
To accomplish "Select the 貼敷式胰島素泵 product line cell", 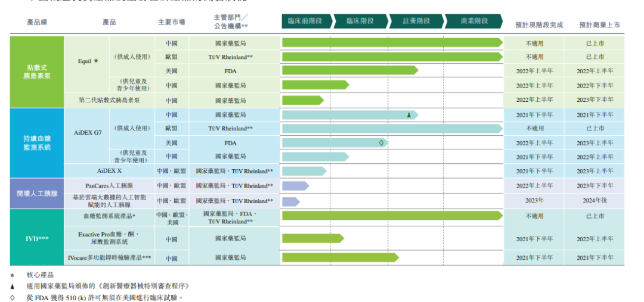I will pyautogui.click(x=37, y=72).
